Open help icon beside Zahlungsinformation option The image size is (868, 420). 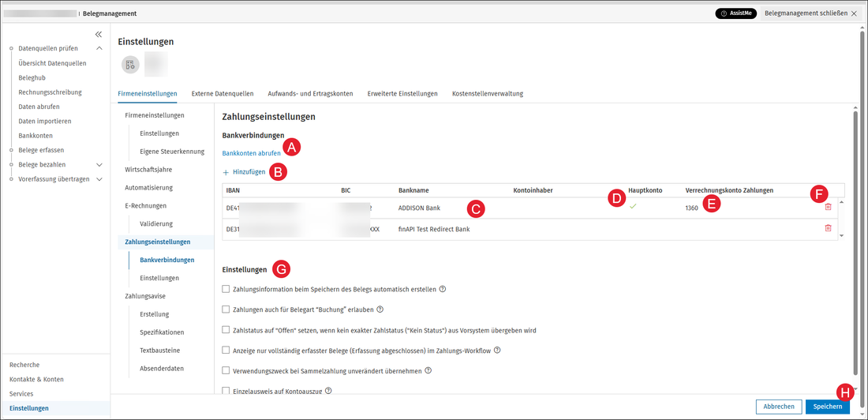(x=443, y=289)
